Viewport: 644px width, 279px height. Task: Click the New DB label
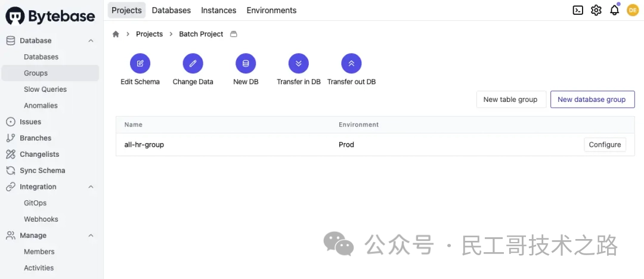[x=246, y=82]
